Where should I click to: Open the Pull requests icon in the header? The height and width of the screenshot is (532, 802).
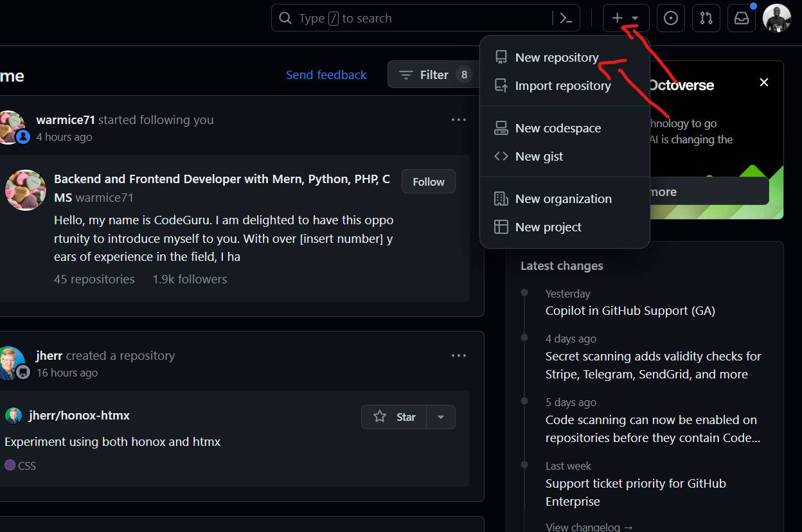click(706, 19)
